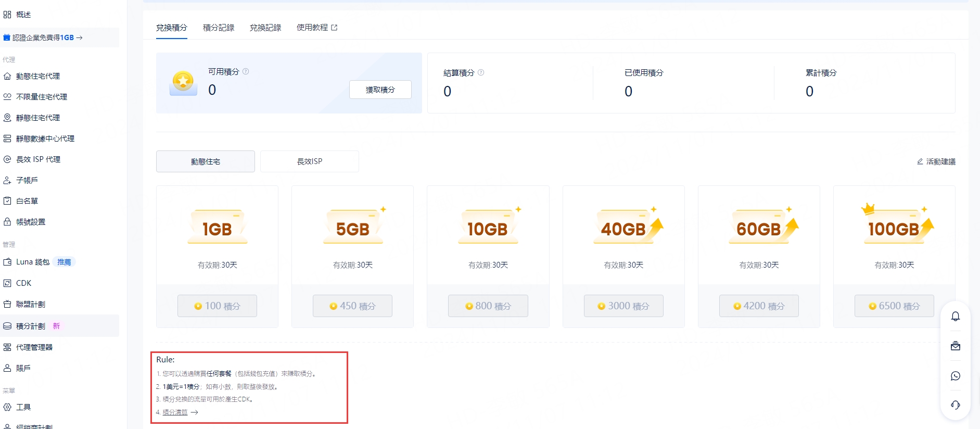This screenshot has height=429, width=980.
Task: Open the inbox messages icon
Action: 955,346
